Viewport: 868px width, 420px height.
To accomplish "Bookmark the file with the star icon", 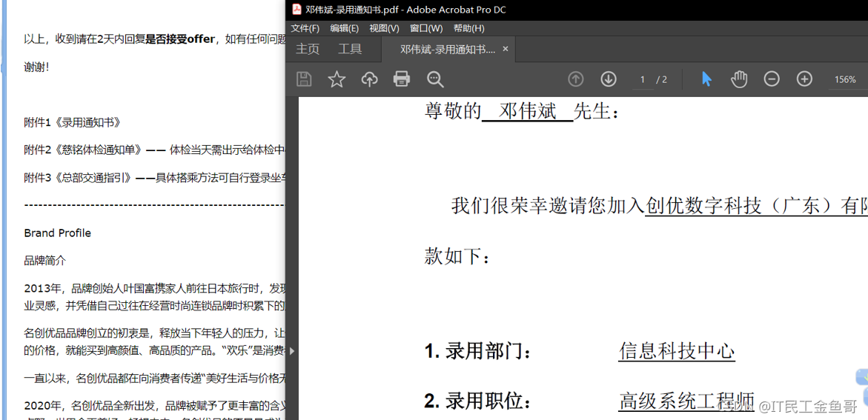I will tap(337, 79).
